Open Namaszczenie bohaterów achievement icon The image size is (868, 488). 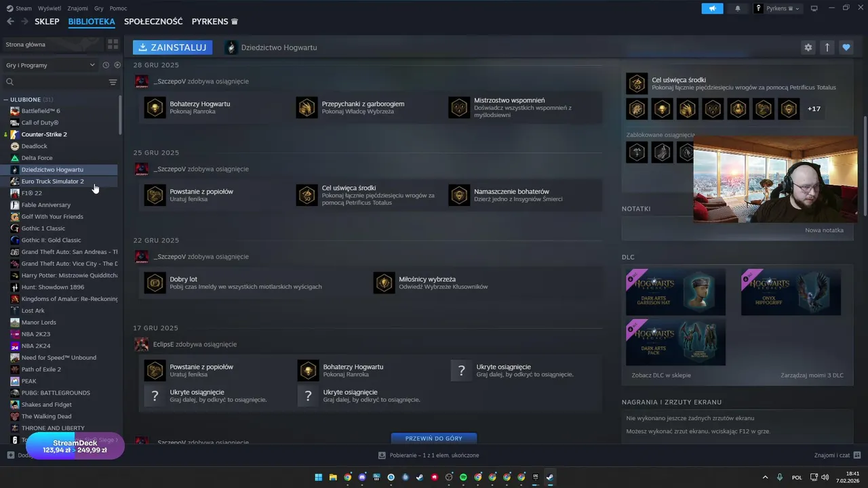click(458, 195)
